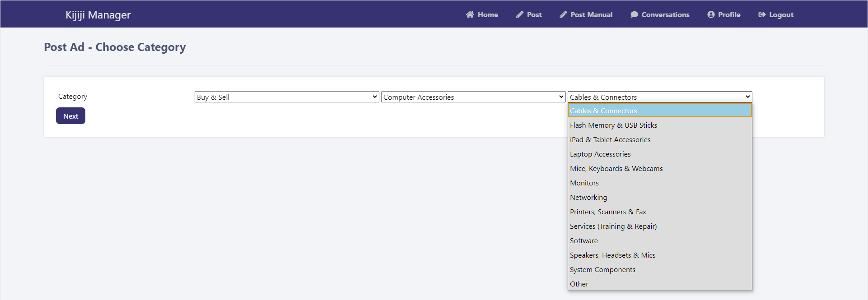Select System Components from the list
The image size is (868, 300).
click(602, 270)
